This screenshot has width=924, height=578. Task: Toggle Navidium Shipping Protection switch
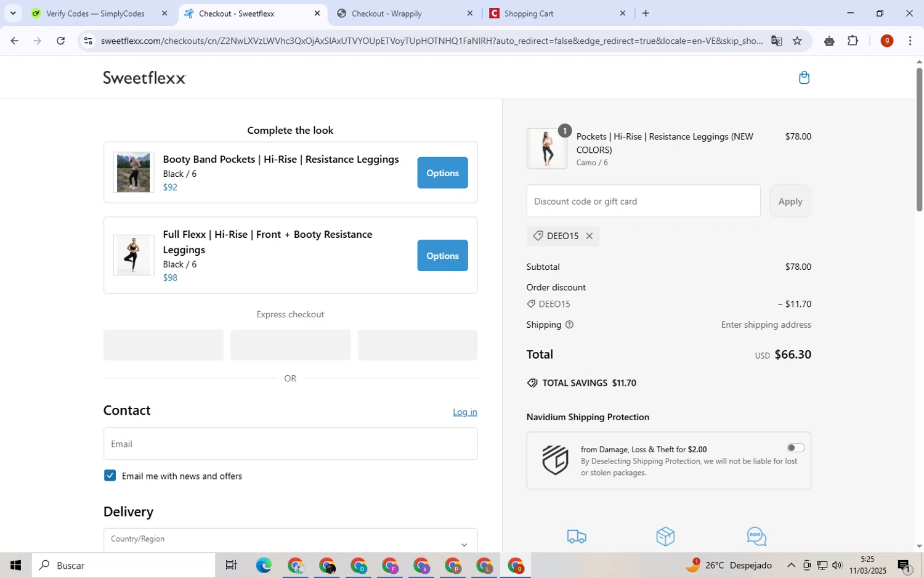795,448
